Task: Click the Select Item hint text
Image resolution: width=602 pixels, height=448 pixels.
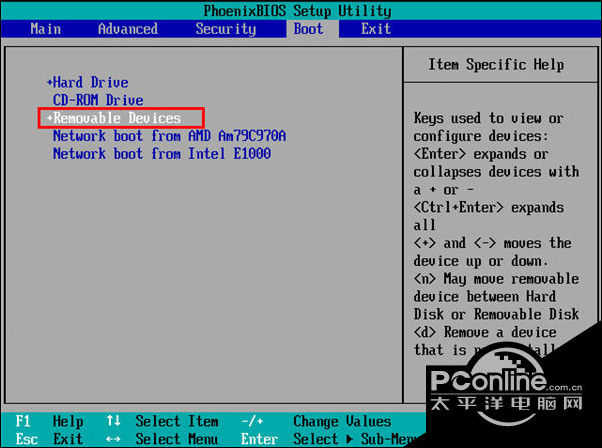Action: click(177, 422)
